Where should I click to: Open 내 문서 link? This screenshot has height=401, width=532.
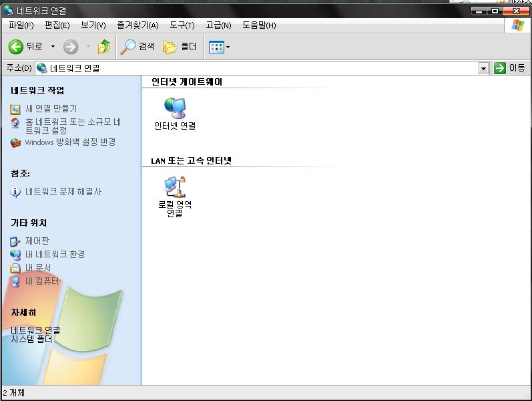(38, 268)
